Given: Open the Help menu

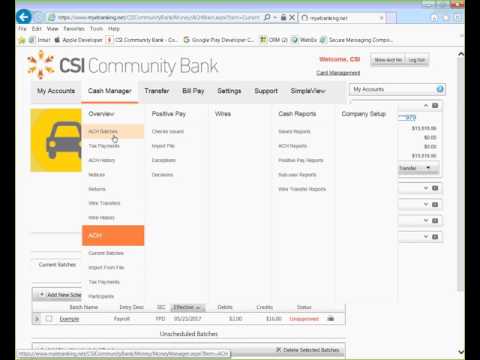Looking at the screenshot, I should pyautogui.click(x=114, y=29).
